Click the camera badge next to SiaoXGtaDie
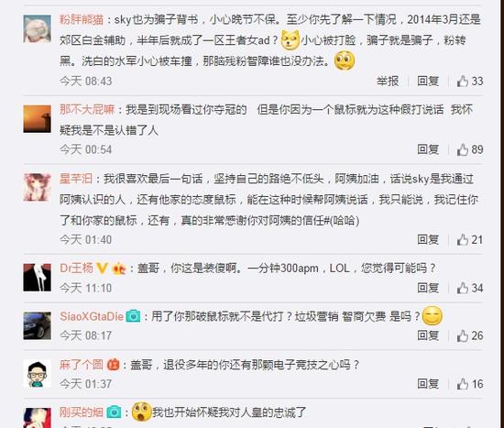The width and height of the screenshot is (504, 428). [x=133, y=316]
